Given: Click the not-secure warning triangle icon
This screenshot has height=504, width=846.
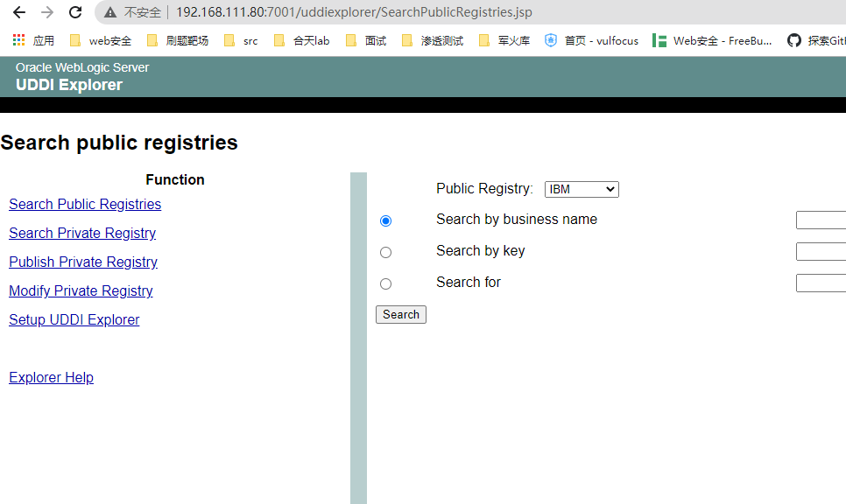Looking at the screenshot, I should [110, 12].
